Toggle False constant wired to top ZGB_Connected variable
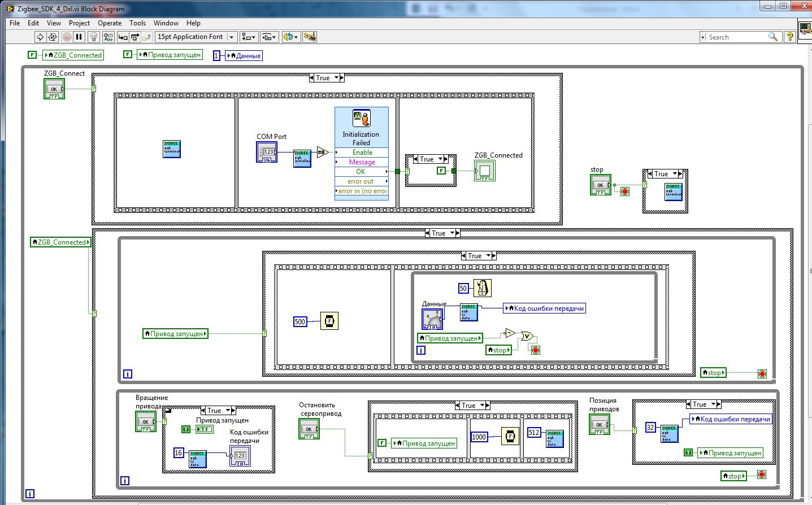This screenshot has height=505, width=812. 32,55
